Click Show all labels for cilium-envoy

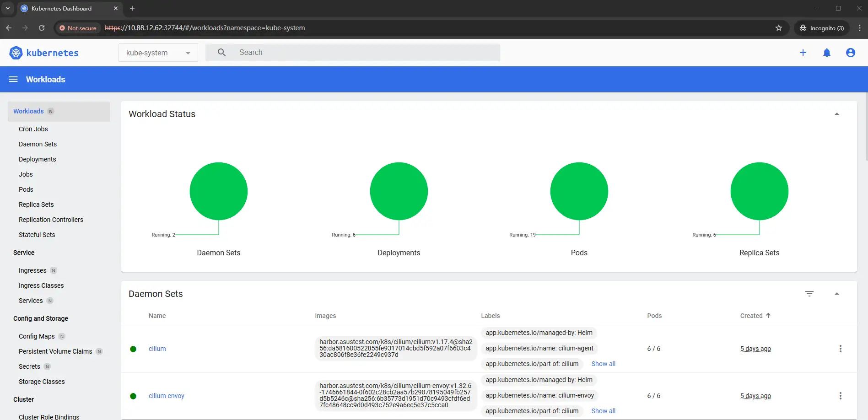tap(603, 411)
